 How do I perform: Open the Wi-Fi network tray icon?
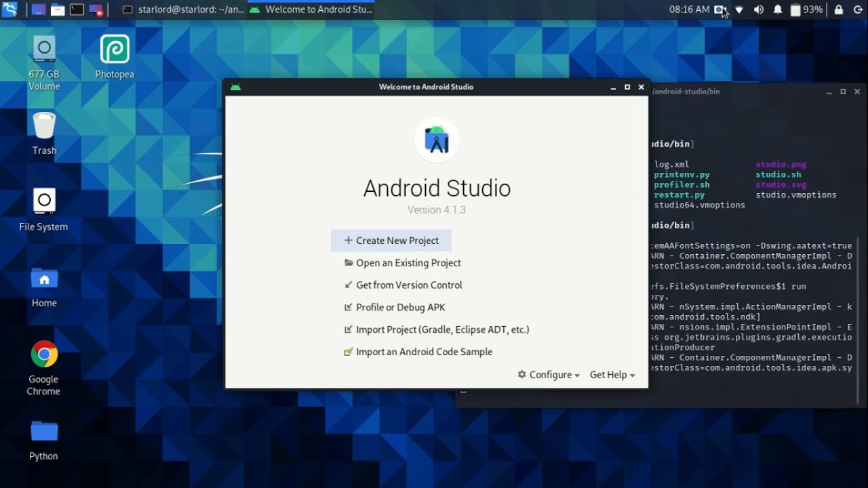[739, 9]
